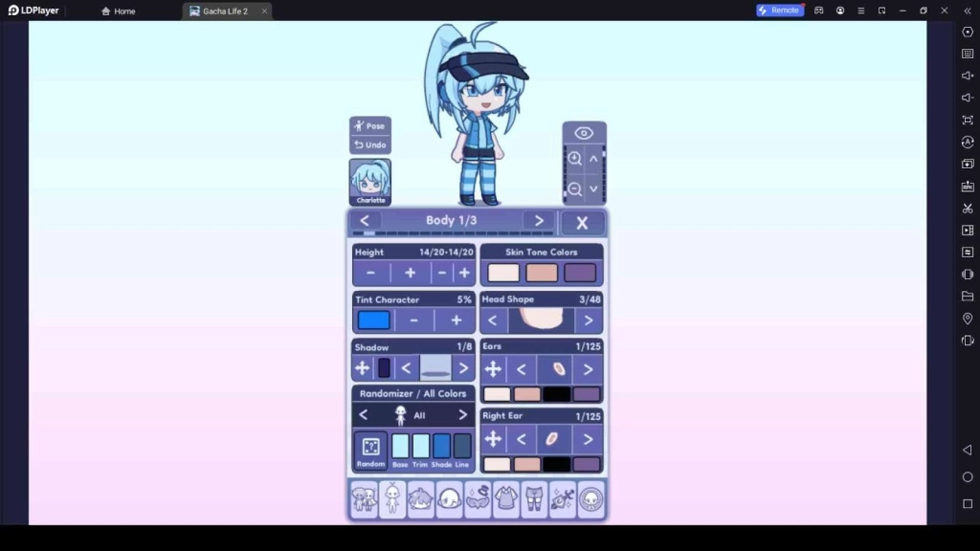Open the profile circle category tab
Screen dimensions: 980x551
[x=591, y=499]
